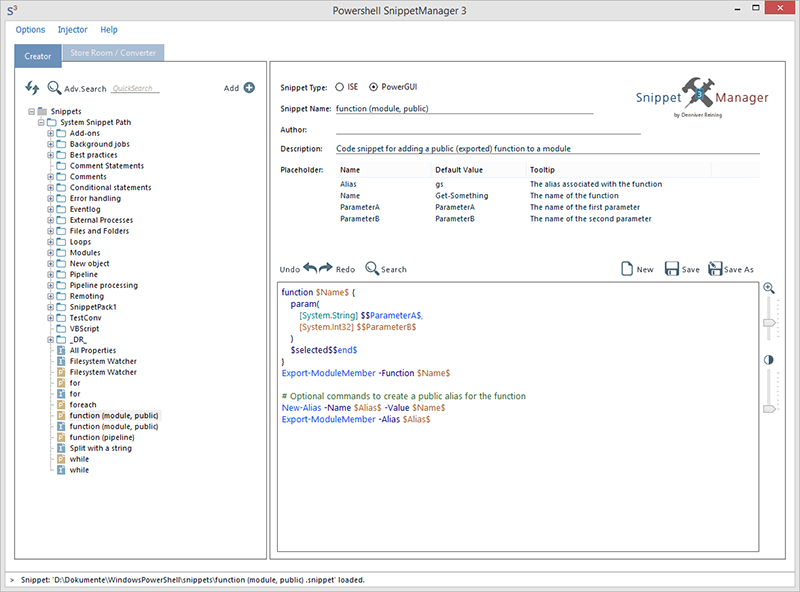Expand the Pipeline processing folder
Viewport: 800px width, 592px height.
(51, 285)
